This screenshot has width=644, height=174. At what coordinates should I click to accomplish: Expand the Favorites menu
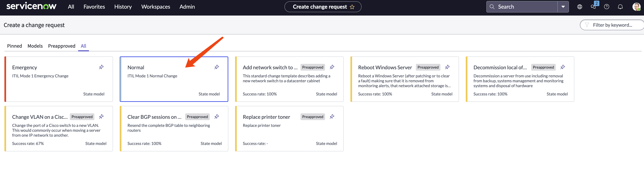click(94, 7)
